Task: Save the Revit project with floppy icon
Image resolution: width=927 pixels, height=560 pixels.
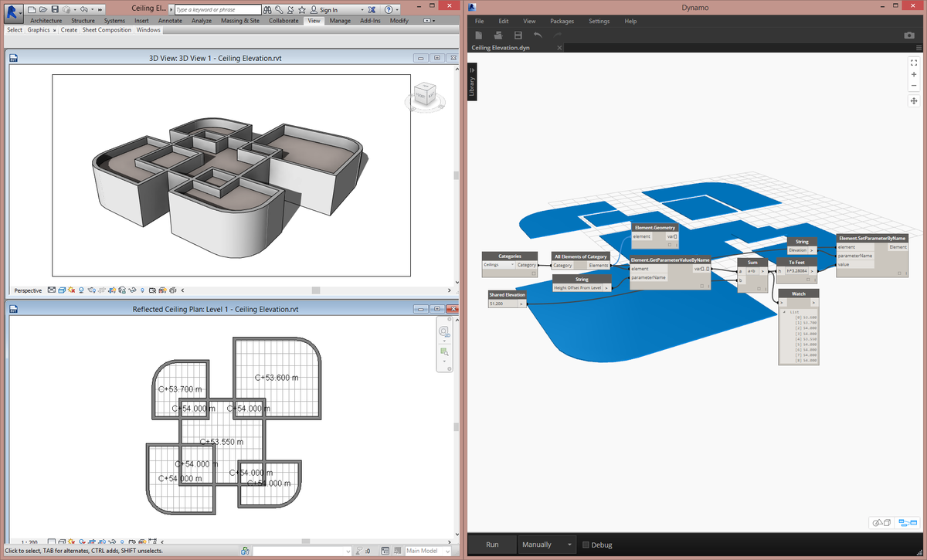Action: [x=55, y=9]
